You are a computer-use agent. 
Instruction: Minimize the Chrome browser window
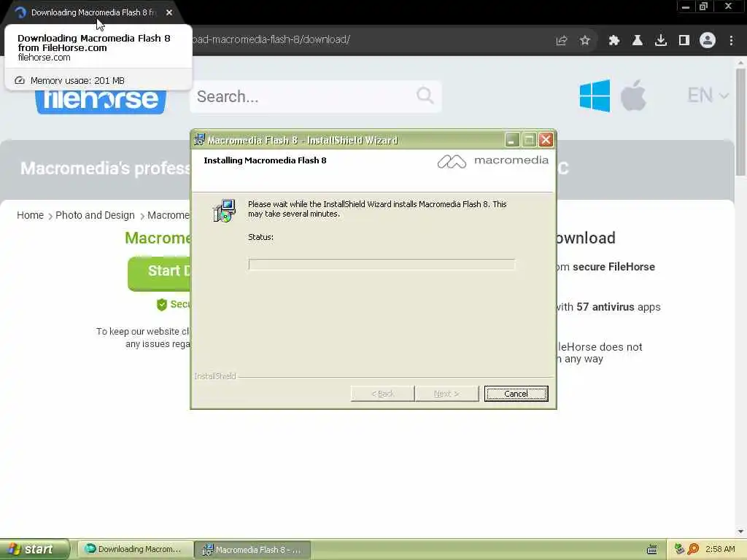(686, 7)
